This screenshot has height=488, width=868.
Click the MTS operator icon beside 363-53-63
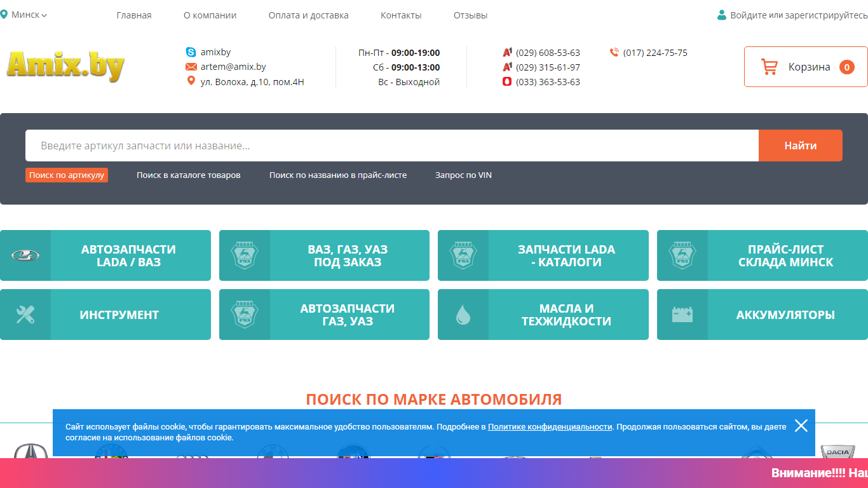[x=507, y=81]
